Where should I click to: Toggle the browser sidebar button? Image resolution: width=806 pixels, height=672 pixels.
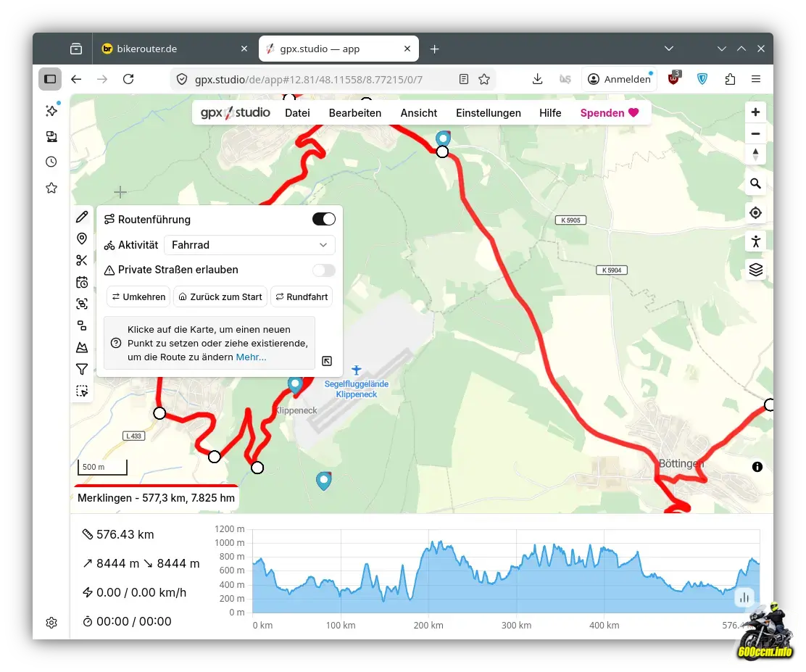pyautogui.click(x=50, y=79)
